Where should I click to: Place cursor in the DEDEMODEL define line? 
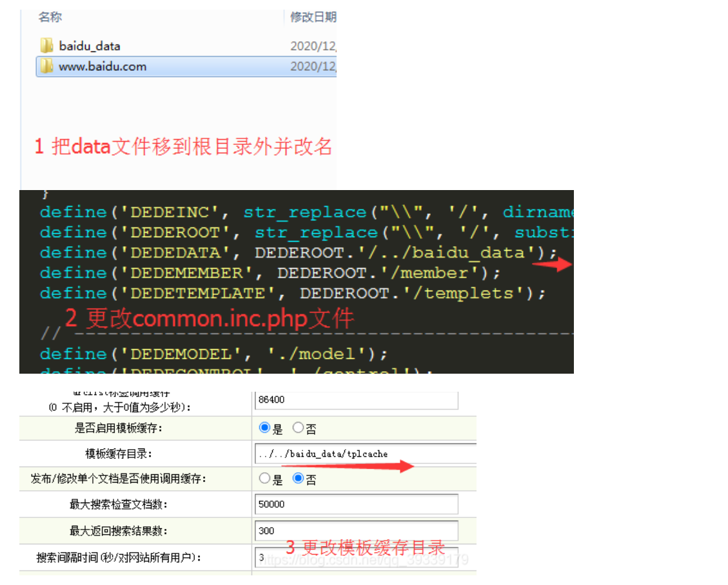[213, 354]
